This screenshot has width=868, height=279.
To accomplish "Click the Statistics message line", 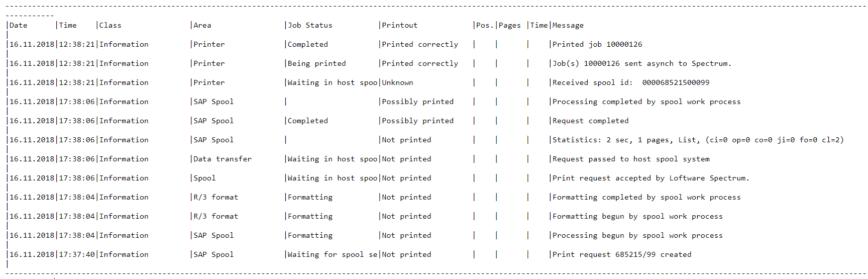I will point(698,140).
